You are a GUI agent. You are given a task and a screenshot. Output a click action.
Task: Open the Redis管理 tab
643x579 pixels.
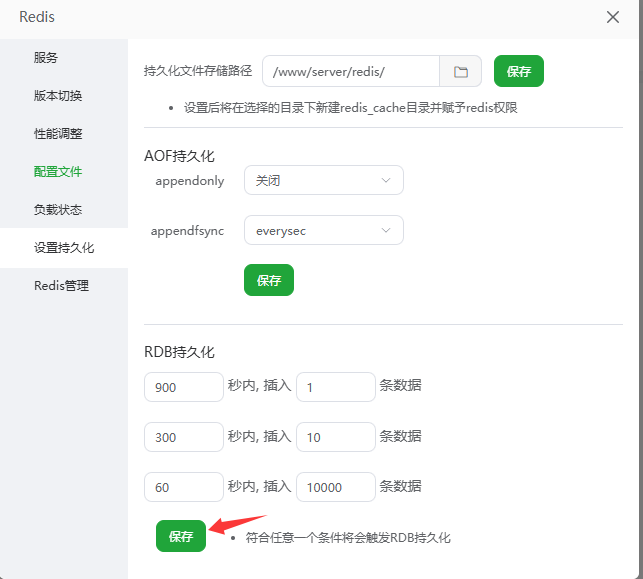pyautogui.click(x=61, y=285)
